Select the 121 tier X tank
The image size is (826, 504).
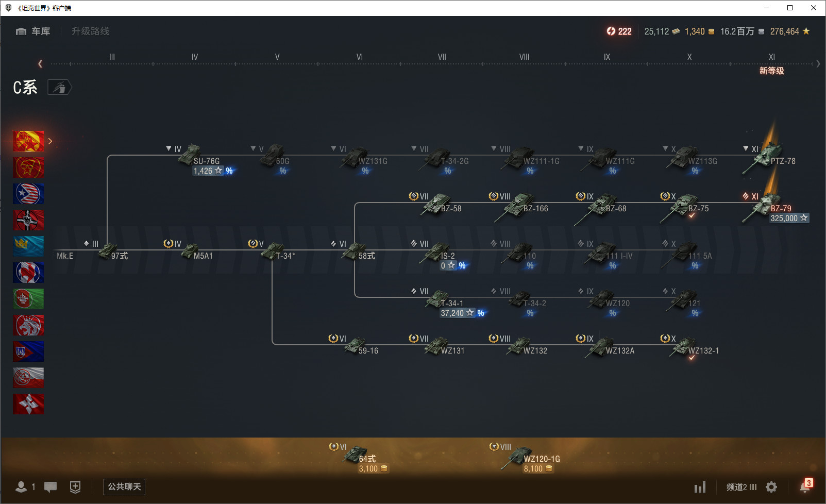coord(683,300)
